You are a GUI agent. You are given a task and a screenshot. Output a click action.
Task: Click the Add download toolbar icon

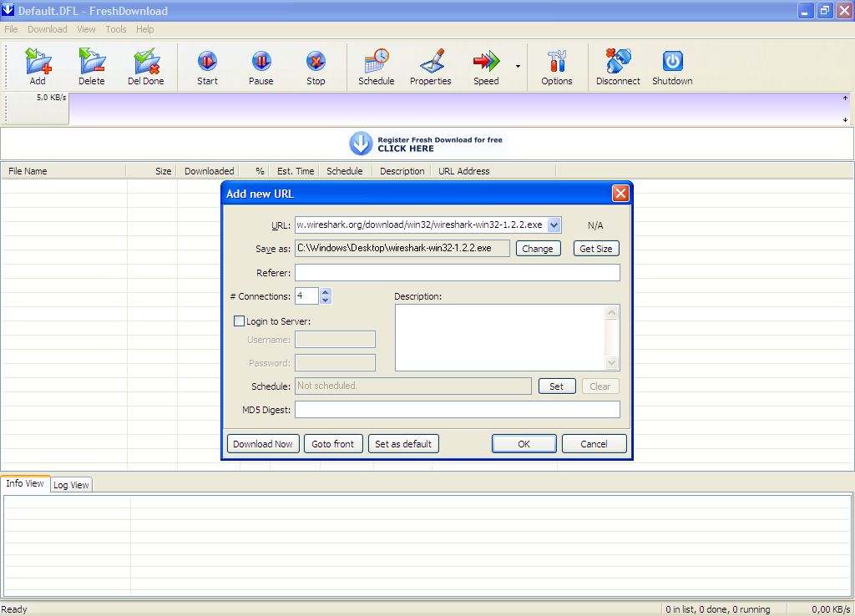pos(38,67)
